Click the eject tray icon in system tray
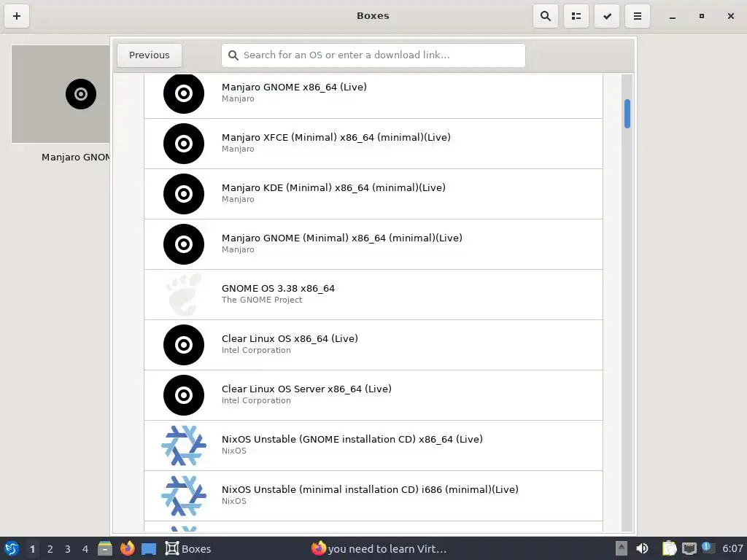This screenshot has height=560, width=747. click(x=622, y=548)
